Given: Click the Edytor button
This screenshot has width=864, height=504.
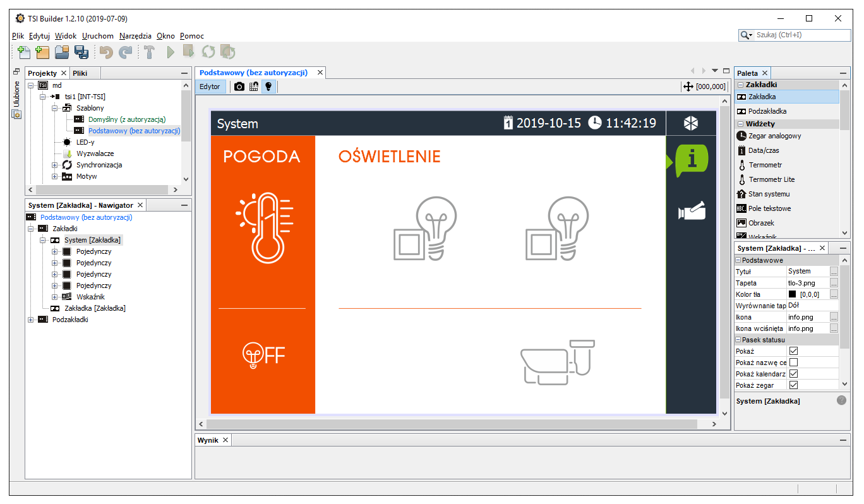Looking at the screenshot, I should coord(210,87).
